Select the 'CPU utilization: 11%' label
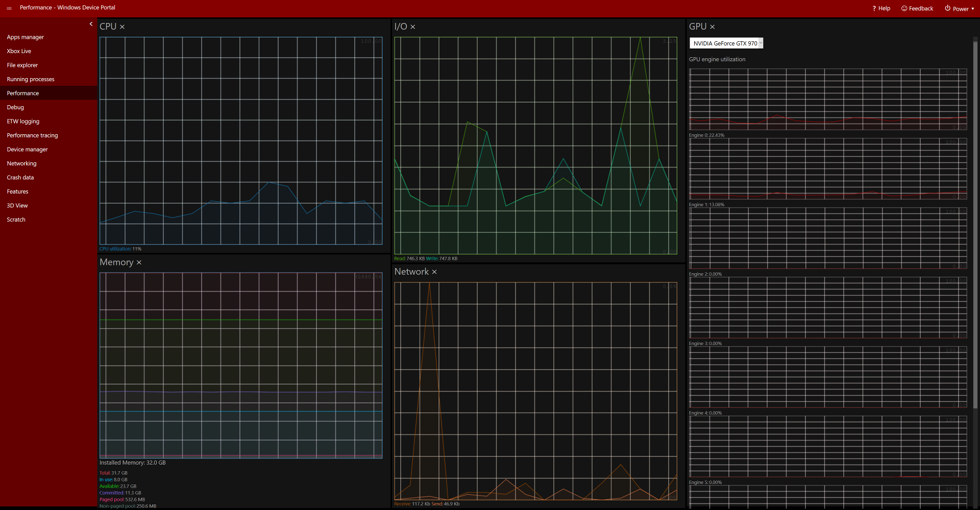Image resolution: width=980 pixels, height=510 pixels. coord(120,249)
